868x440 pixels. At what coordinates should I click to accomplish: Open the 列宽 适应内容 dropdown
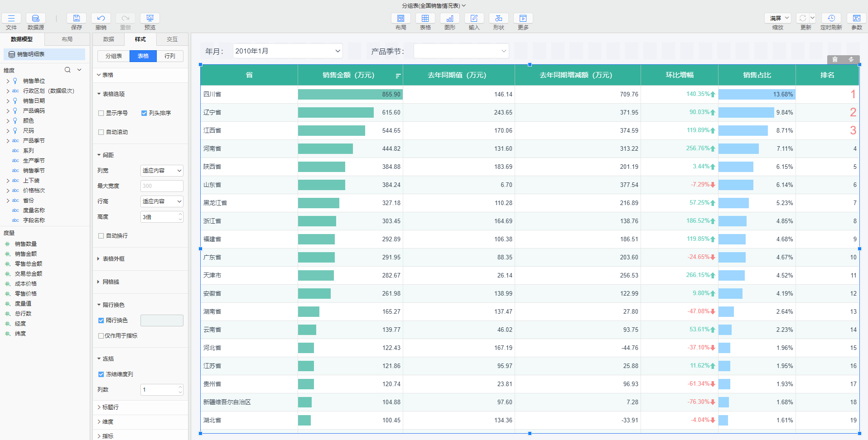(x=162, y=171)
